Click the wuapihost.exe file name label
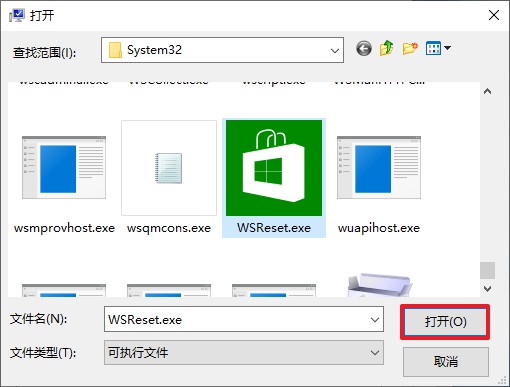 click(x=379, y=228)
